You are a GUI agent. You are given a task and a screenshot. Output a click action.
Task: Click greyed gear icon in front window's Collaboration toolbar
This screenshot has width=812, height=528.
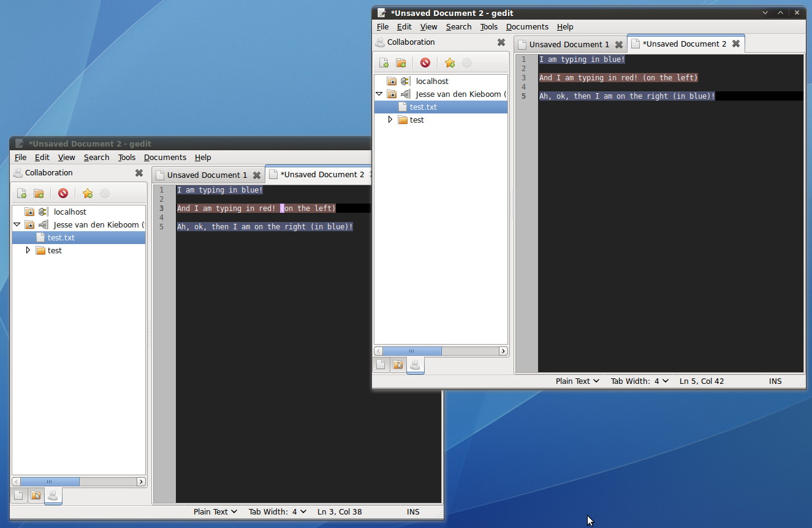(x=467, y=63)
